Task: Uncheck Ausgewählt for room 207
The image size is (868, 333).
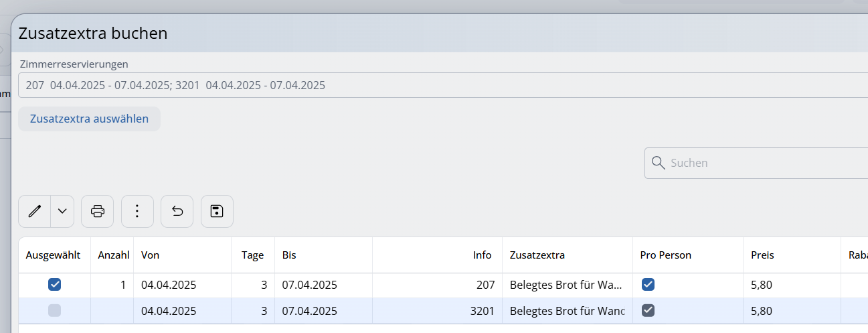Action: coord(55,285)
